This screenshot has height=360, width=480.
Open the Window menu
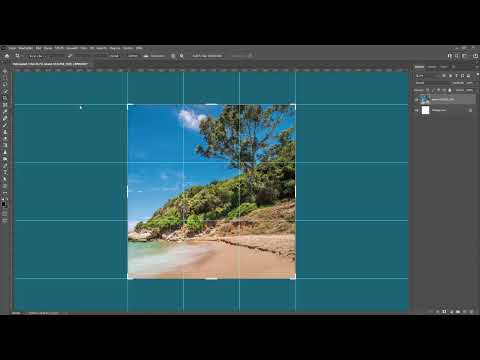point(128,48)
